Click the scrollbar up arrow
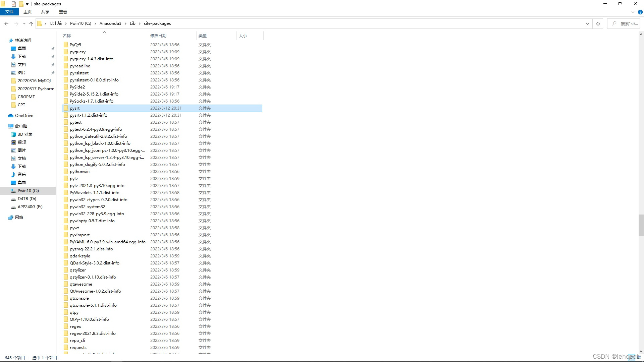The width and height of the screenshot is (644, 362). tap(641, 34)
